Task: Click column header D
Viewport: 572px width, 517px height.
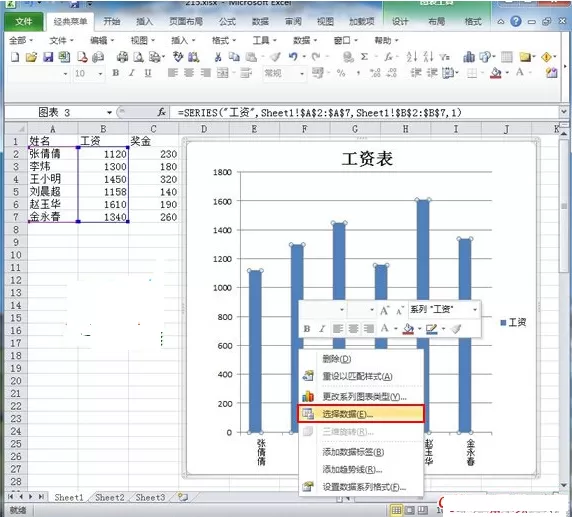Action: (204, 128)
